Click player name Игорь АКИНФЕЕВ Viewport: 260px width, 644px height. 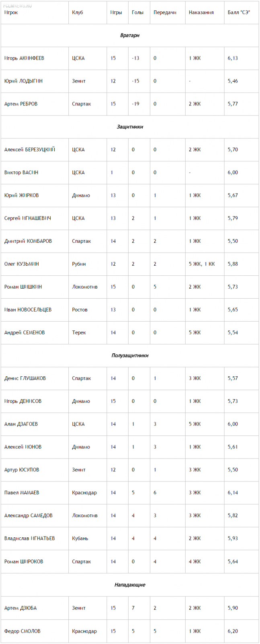(24, 58)
